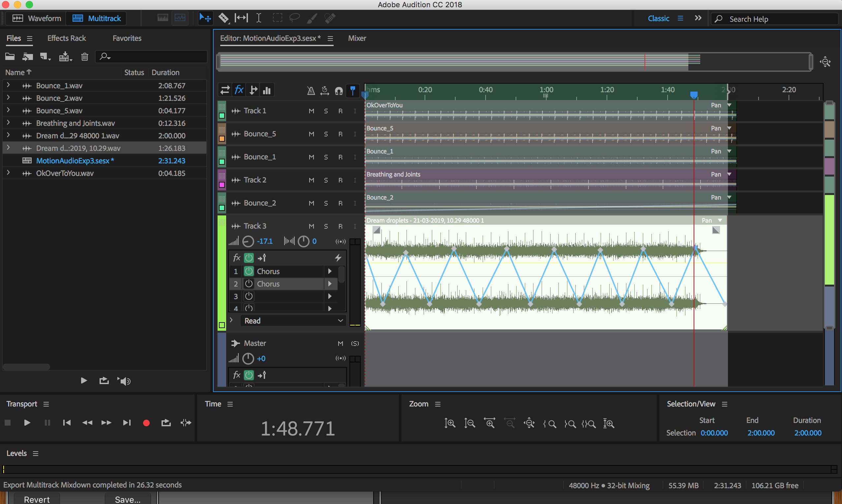Click the trash icon in Files panel
This screenshot has height=504, width=842.
pos(84,57)
